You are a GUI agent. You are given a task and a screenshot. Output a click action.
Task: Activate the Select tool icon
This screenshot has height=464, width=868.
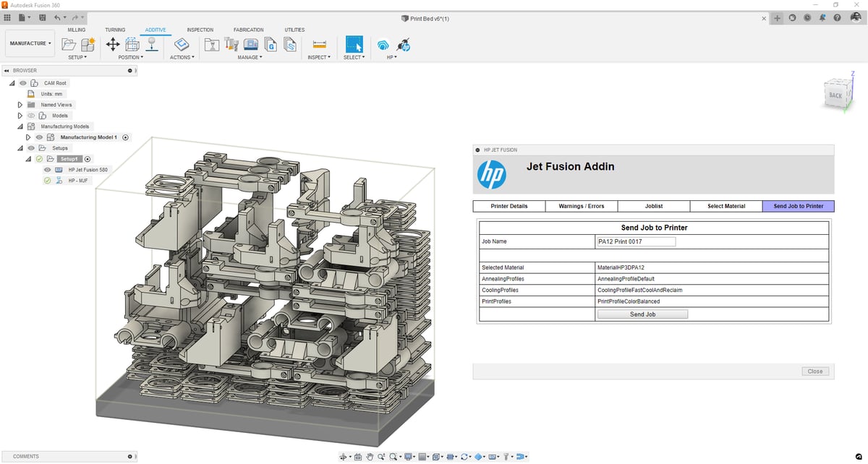[x=354, y=45]
